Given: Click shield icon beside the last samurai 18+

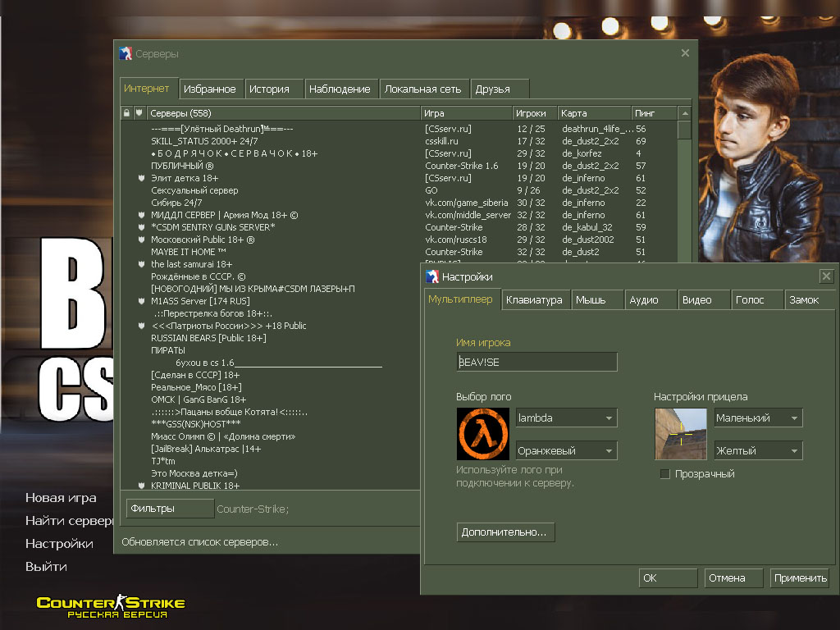Looking at the screenshot, I should [141, 264].
